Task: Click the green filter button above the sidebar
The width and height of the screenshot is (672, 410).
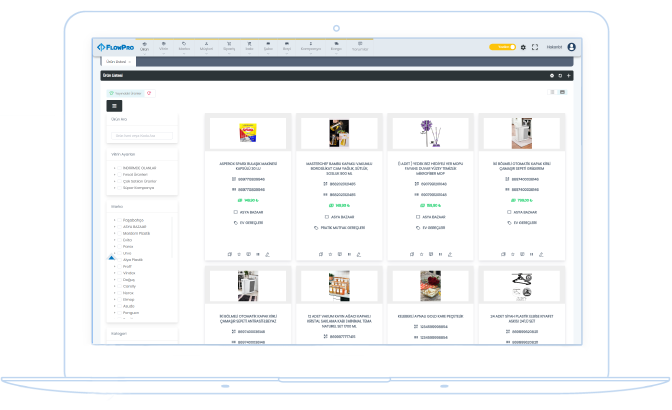Action: pos(125,93)
